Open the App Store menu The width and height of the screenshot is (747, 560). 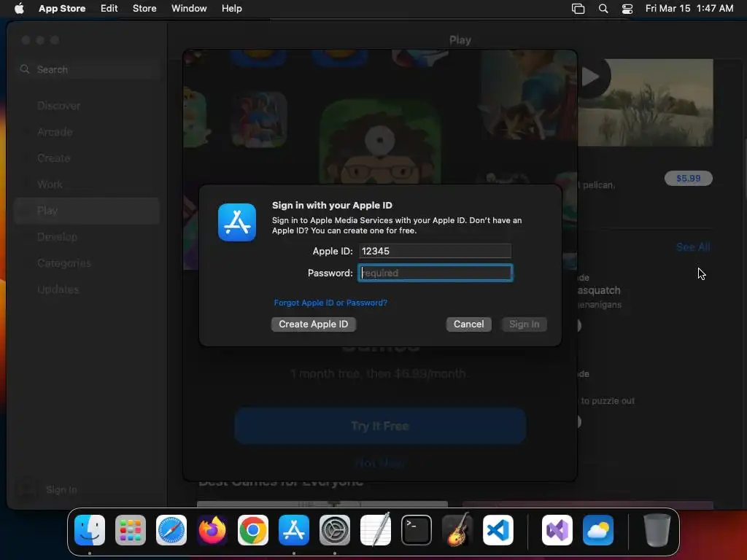pyautogui.click(x=62, y=8)
